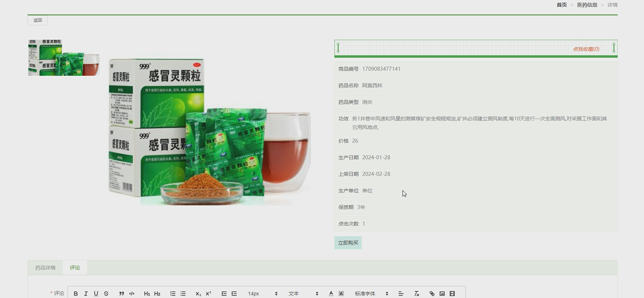644x298 pixels.
Task: Open the text alignment options
Action: click(401, 293)
